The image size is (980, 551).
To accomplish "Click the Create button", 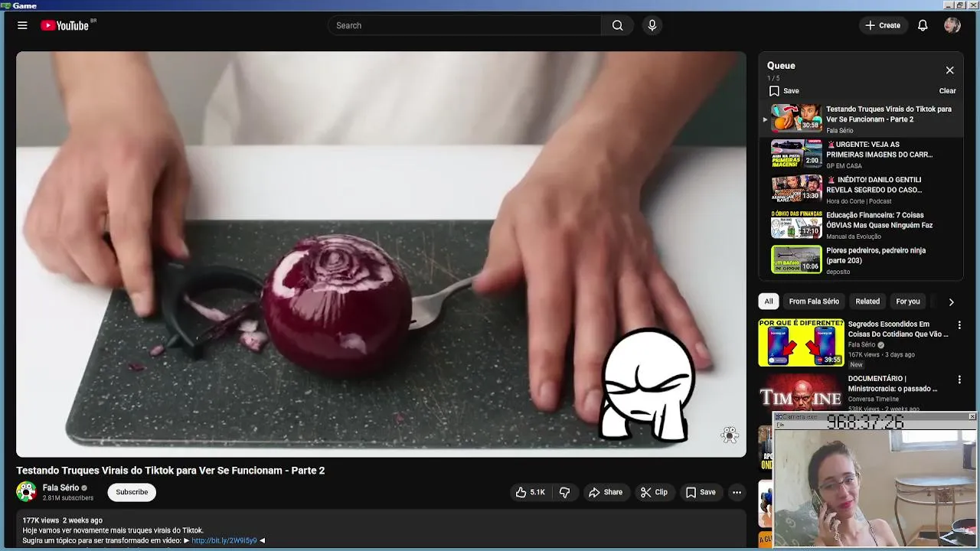I will tap(883, 25).
